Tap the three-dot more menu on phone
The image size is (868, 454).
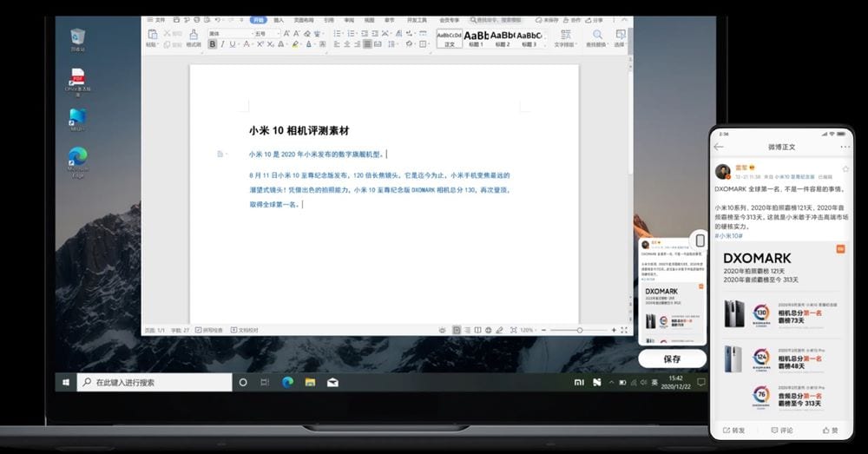pos(845,147)
